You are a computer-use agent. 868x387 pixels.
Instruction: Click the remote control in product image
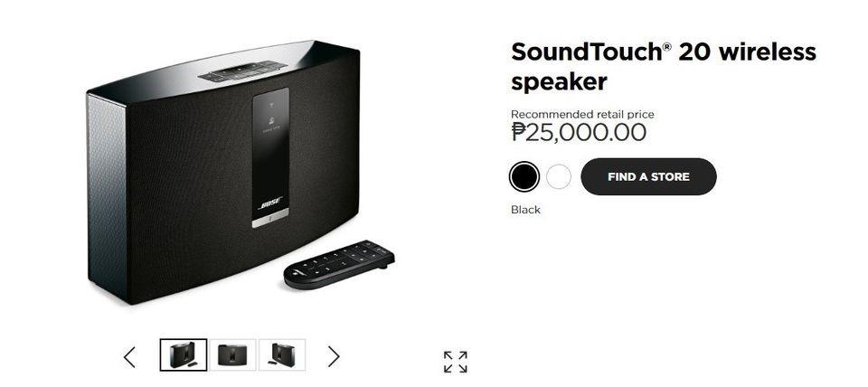click(x=339, y=264)
